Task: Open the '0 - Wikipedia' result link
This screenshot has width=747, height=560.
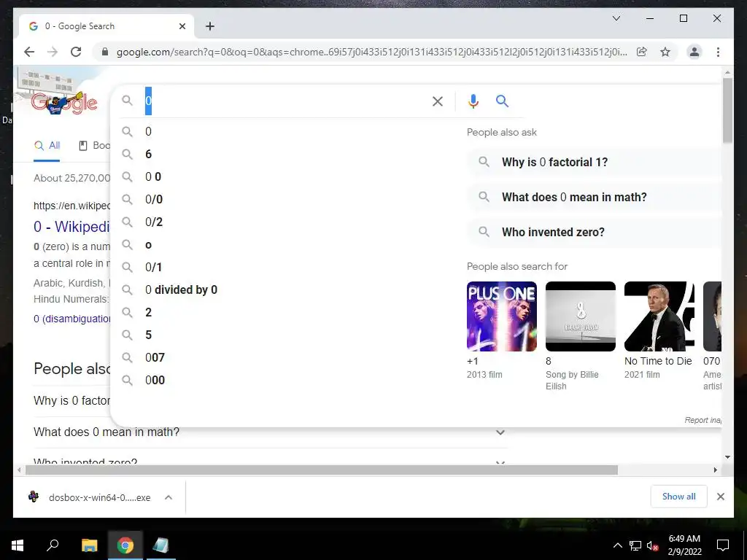Action: click(71, 227)
